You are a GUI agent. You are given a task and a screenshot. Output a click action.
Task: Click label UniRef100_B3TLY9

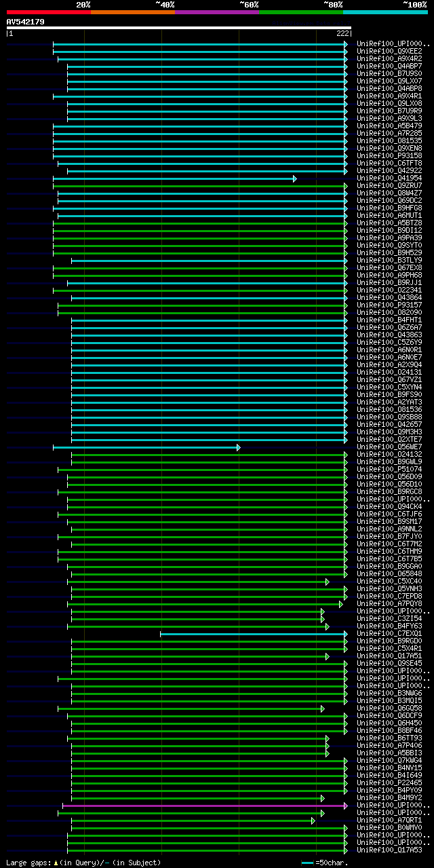click(389, 261)
